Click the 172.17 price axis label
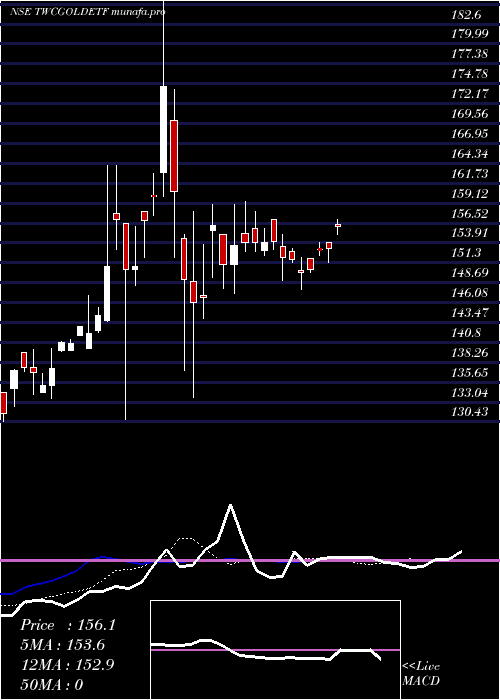The width and height of the screenshot is (500, 700). (x=469, y=94)
